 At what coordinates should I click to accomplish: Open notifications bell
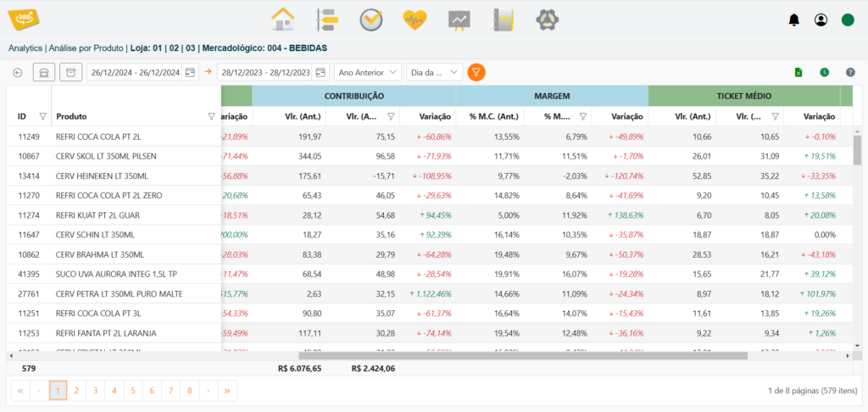coord(793,20)
